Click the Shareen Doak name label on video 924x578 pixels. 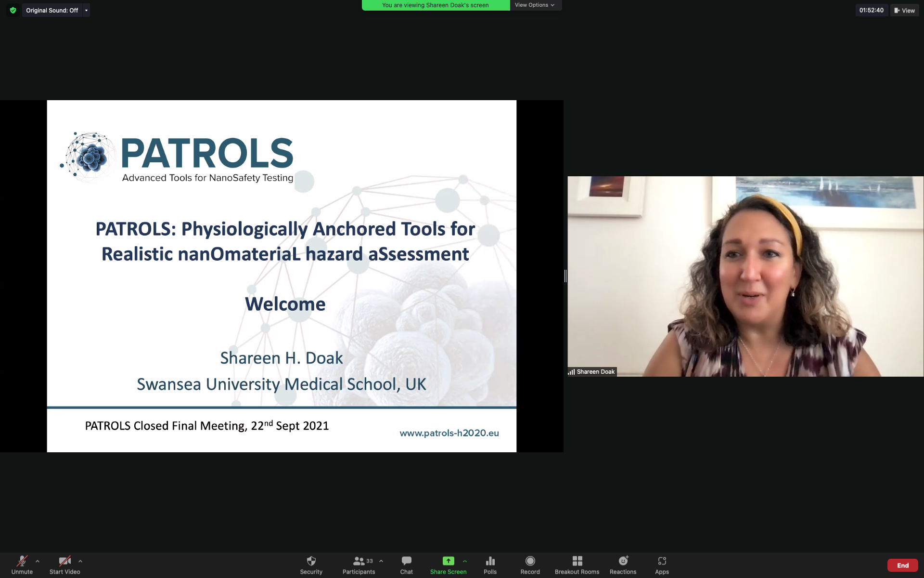pyautogui.click(x=591, y=371)
